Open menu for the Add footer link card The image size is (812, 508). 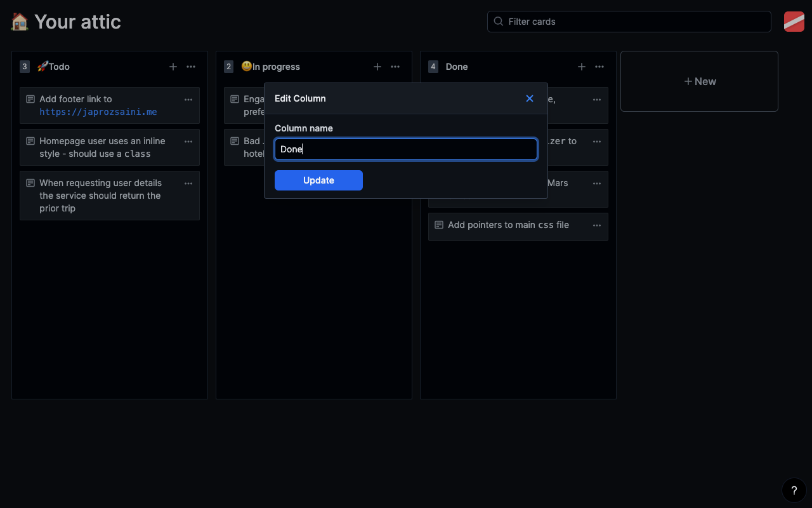click(x=188, y=100)
